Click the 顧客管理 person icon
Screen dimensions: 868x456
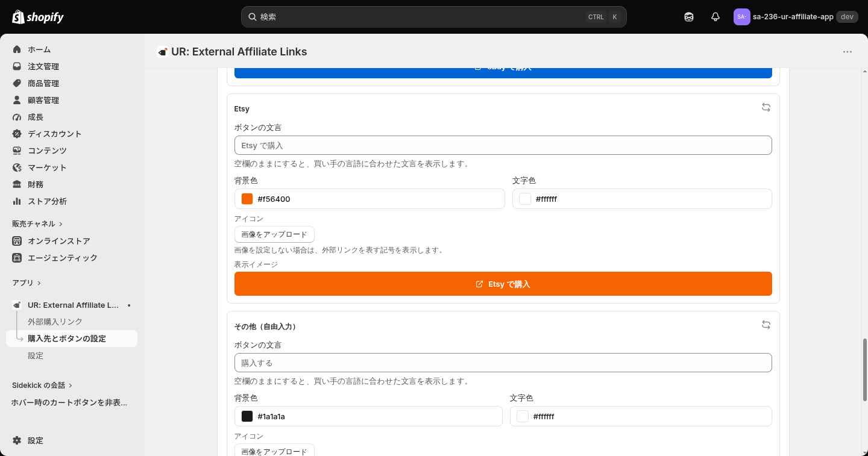tap(17, 100)
